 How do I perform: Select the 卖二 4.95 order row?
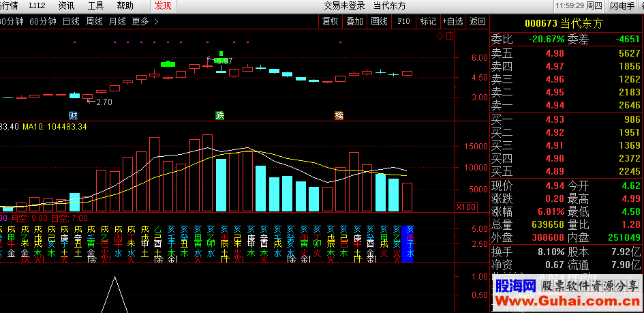tap(566, 93)
